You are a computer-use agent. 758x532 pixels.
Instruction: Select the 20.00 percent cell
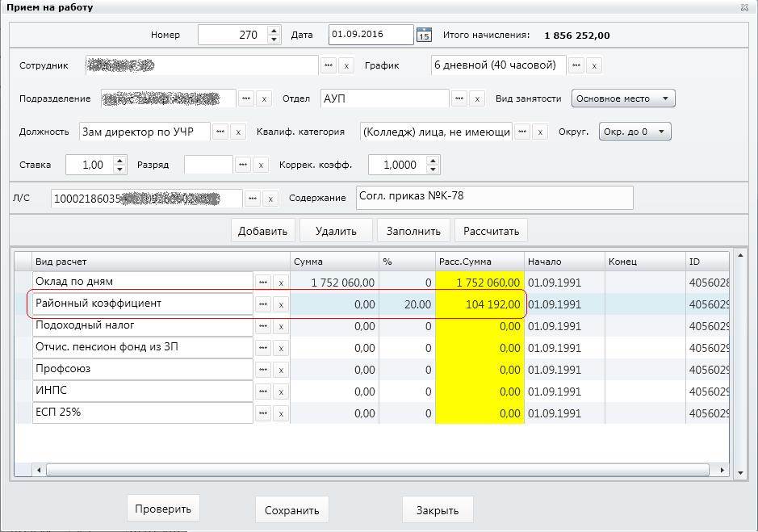pyautogui.click(x=407, y=304)
